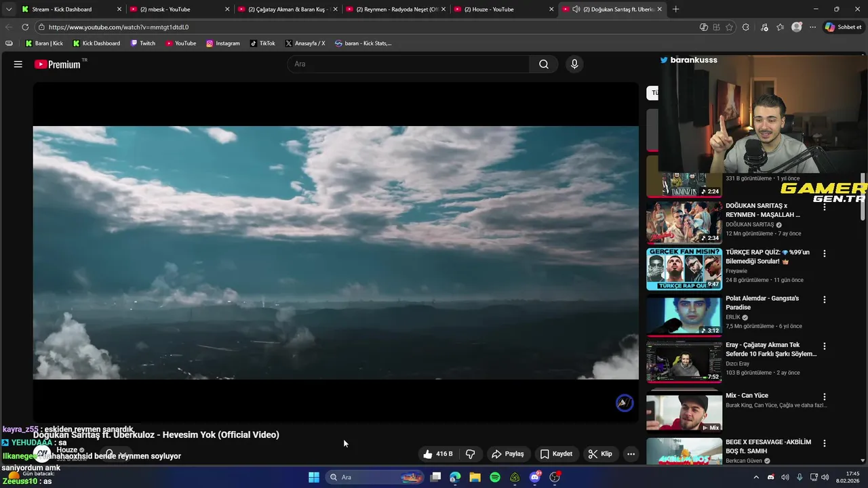Screen dimensions: 868x488
Task: Go back with browser back arrow
Action: (x=9, y=27)
